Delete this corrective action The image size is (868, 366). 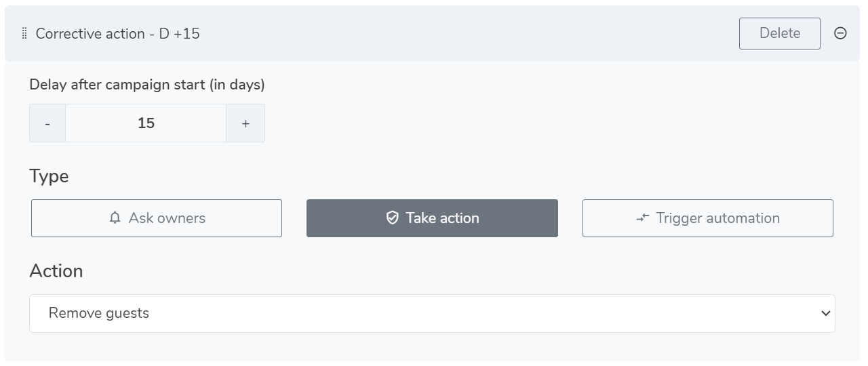(780, 33)
